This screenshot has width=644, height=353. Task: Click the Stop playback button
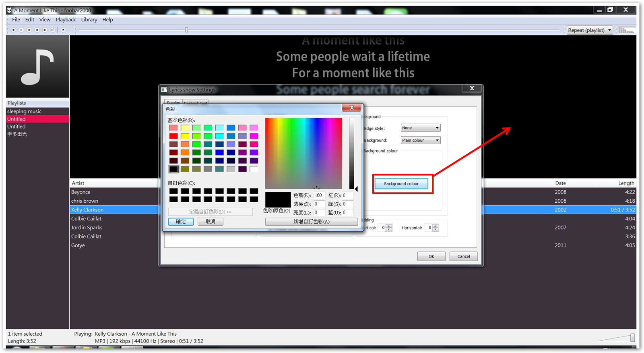click(13, 30)
